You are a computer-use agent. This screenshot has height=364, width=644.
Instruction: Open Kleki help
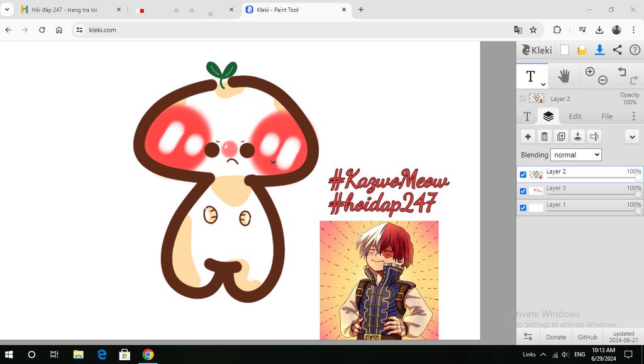coord(635,50)
